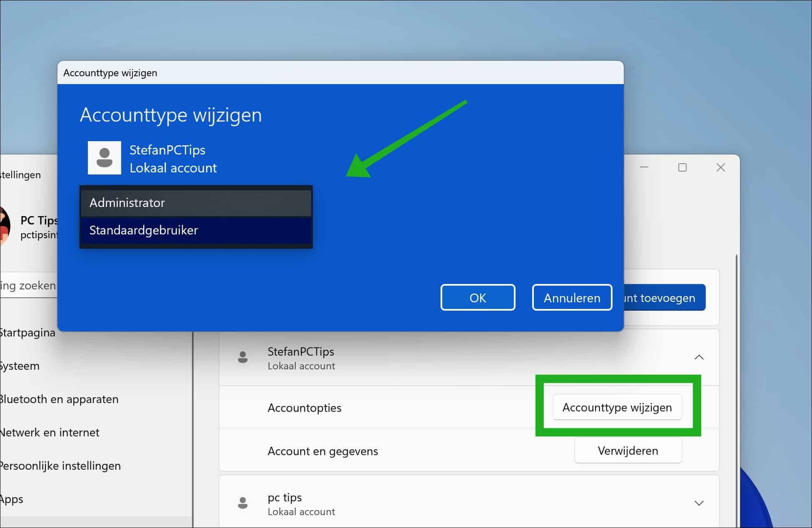Collapse the StefanPCTips account section
The image size is (812, 528).
[x=700, y=357]
